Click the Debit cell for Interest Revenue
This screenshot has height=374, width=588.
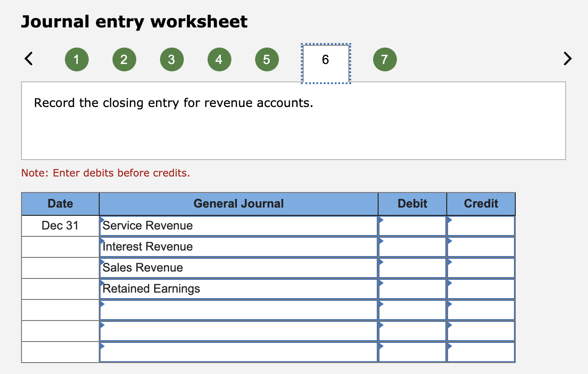[x=412, y=247]
